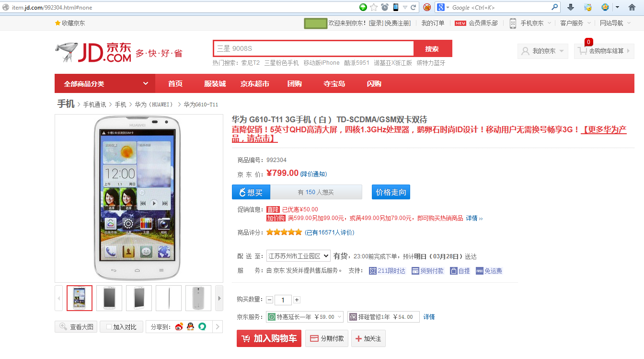Click the 查看大图 magnifier button
This screenshot has width=644, height=359.
tap(76, 327)
